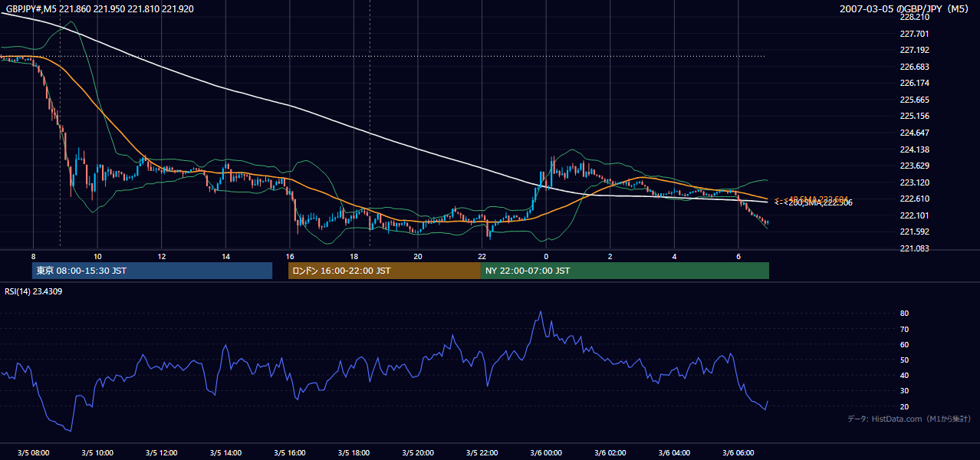Image resolution: width=980 pixels, height=460 pixels.
Task: Click RSI scale value 60
Action: [905, 344]
